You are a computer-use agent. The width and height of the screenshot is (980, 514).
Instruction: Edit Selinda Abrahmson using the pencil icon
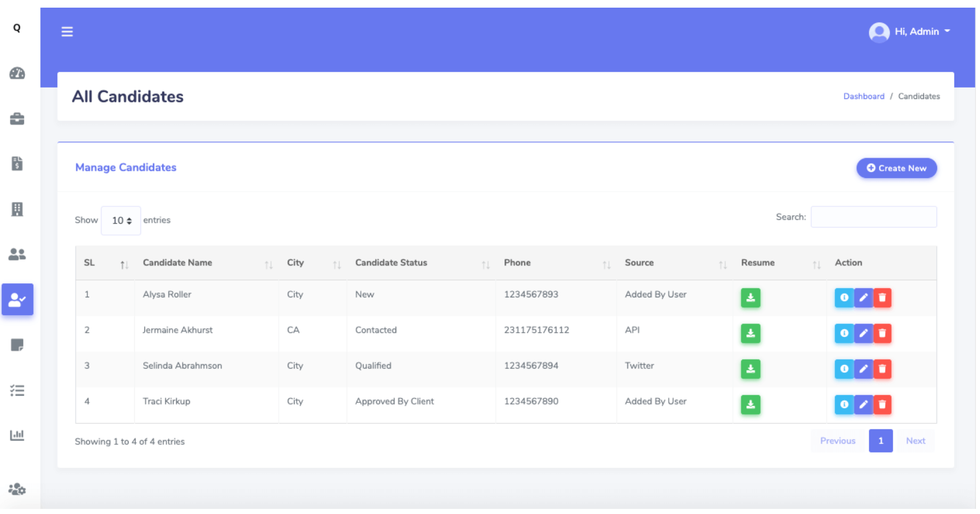tap(864, 369)
